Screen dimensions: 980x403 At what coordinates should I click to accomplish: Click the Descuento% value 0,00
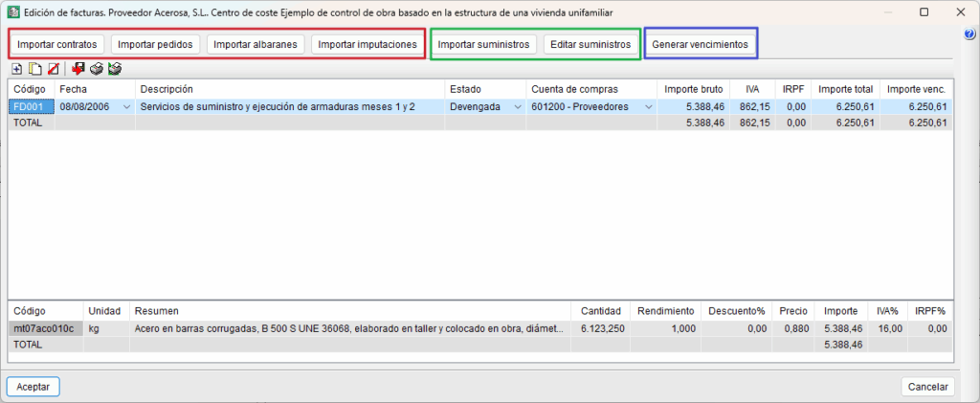736,328
